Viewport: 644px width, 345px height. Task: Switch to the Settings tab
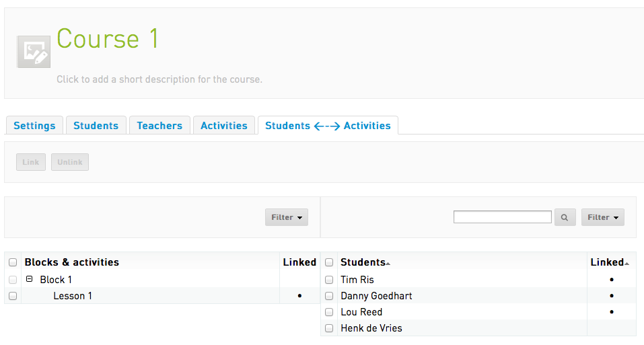34,126
